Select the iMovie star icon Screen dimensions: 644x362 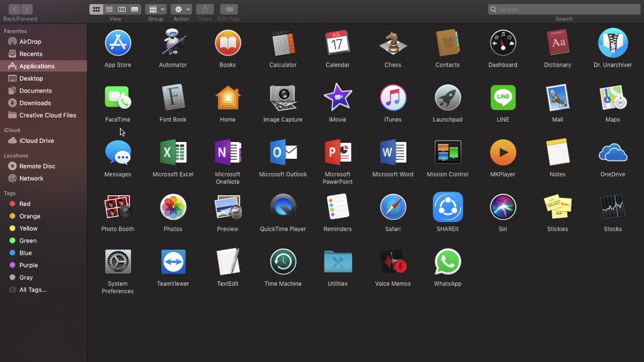point(338,98)
